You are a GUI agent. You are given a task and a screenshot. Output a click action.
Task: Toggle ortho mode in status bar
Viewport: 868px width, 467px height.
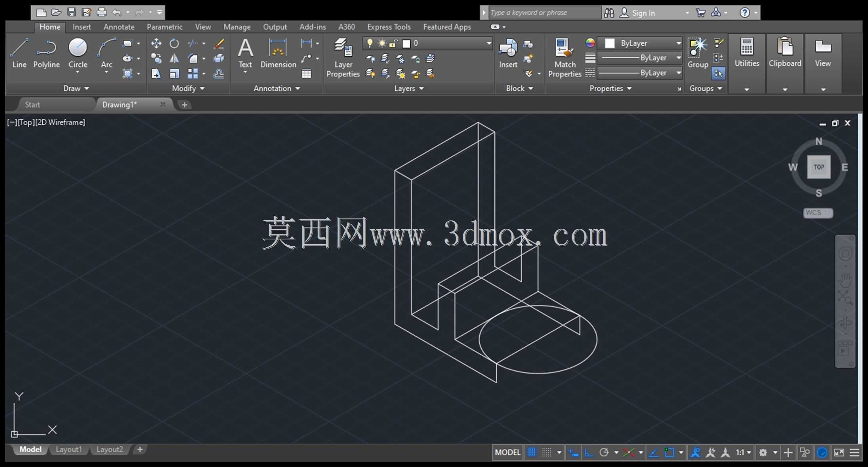pos(589,452)
